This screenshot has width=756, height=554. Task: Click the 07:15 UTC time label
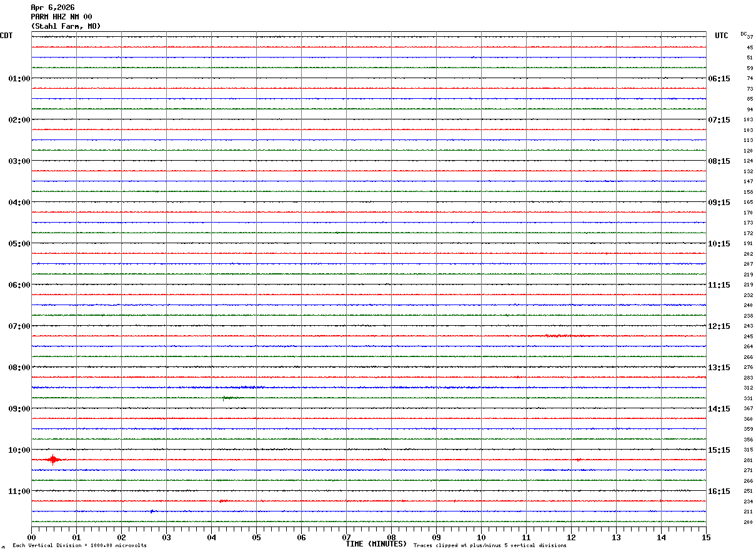[x=719, y=120]
